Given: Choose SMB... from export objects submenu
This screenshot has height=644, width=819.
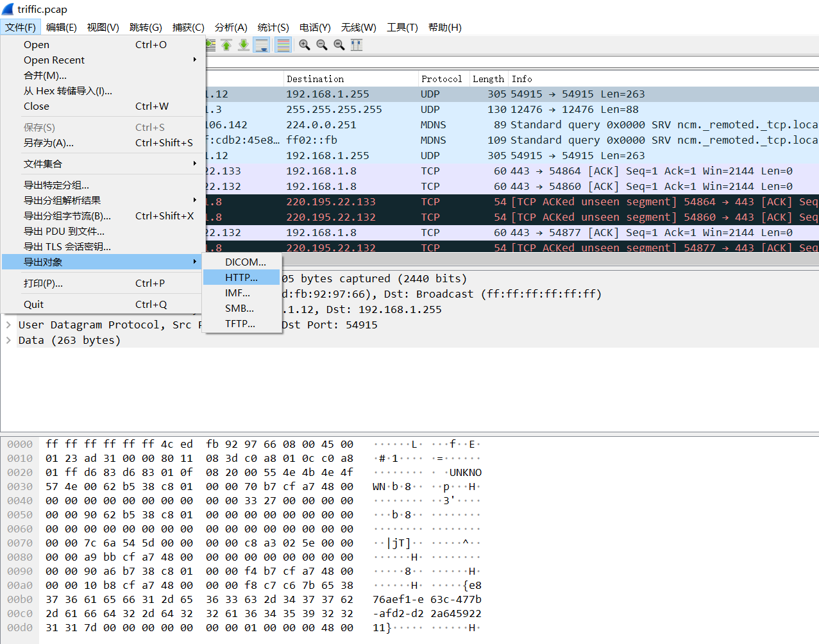Looking at the screenshot, I should (x=242, y=309).
